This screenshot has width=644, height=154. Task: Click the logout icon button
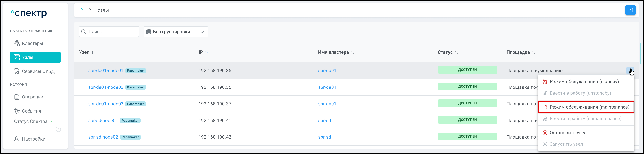[x=630, y=10]
